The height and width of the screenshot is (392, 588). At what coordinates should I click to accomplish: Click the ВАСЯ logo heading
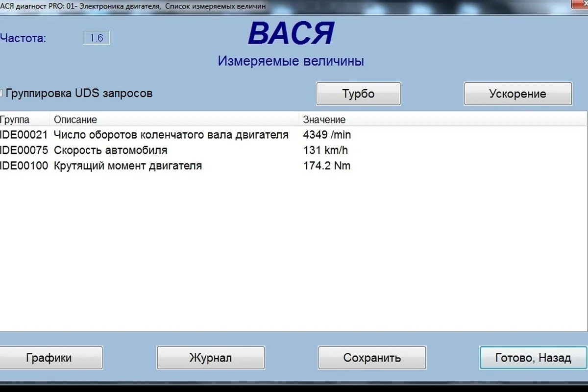pos(291,33)
